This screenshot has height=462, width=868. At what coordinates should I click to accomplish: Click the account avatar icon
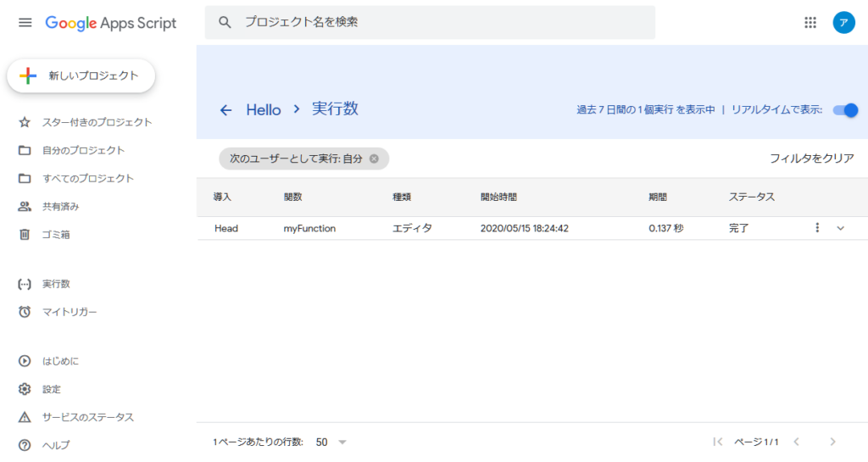[843, 23]
